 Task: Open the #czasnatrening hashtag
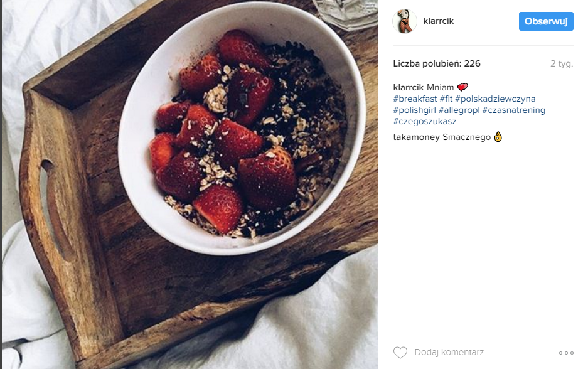(514, 110)
